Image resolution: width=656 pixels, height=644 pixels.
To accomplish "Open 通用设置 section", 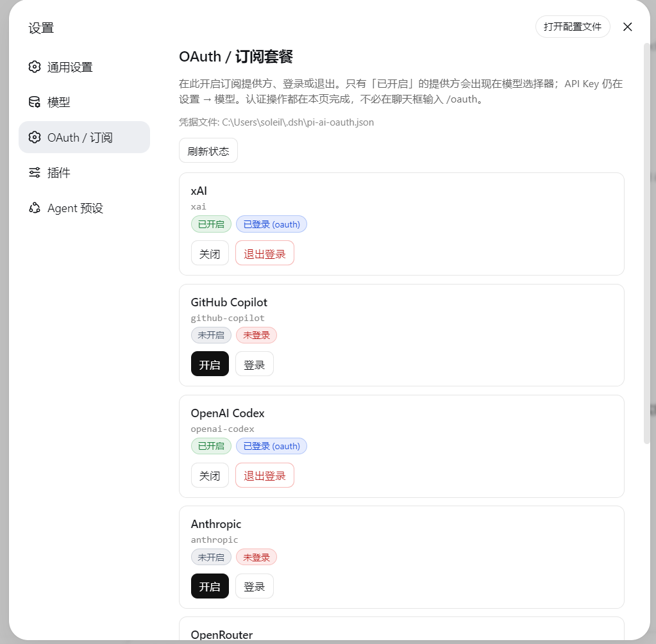I will tap(84, 67).
